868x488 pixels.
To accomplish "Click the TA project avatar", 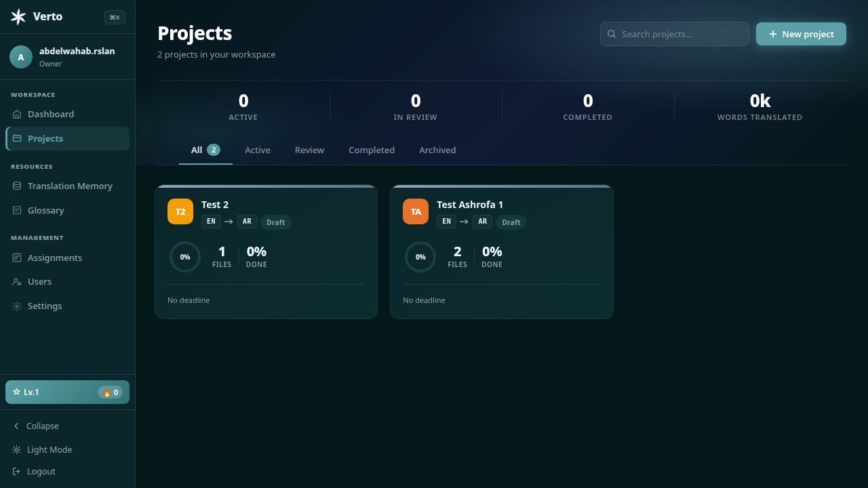I will 416,211.
